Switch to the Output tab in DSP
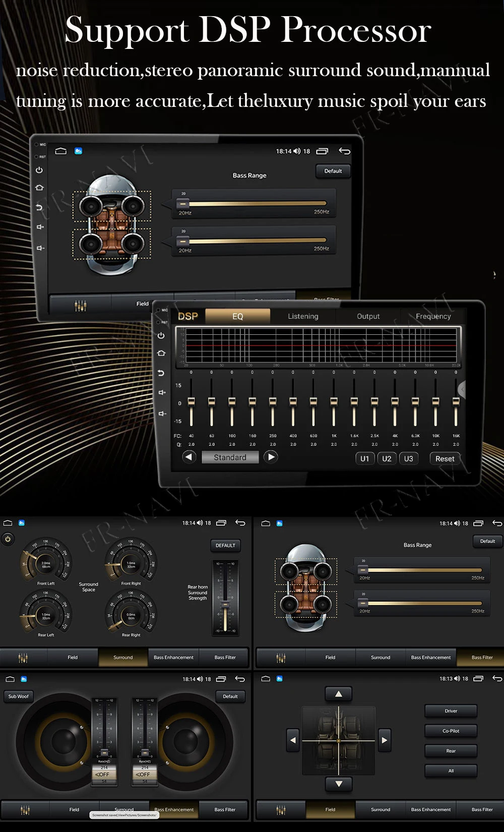Viewport: 504px width, 832px height. [368, 316]
